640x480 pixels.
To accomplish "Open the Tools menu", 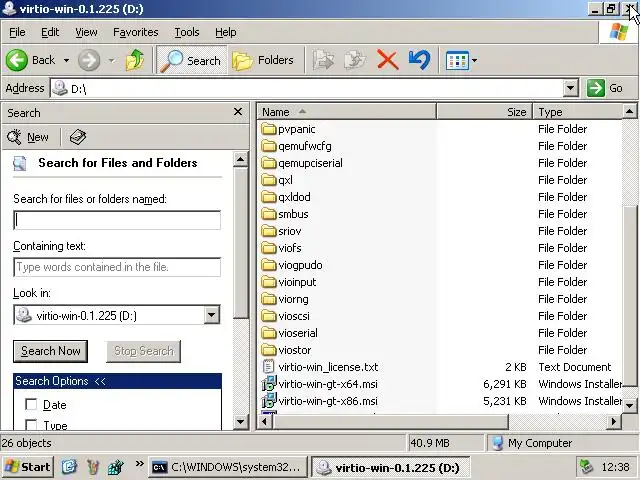I will click(x=187, y=32).
